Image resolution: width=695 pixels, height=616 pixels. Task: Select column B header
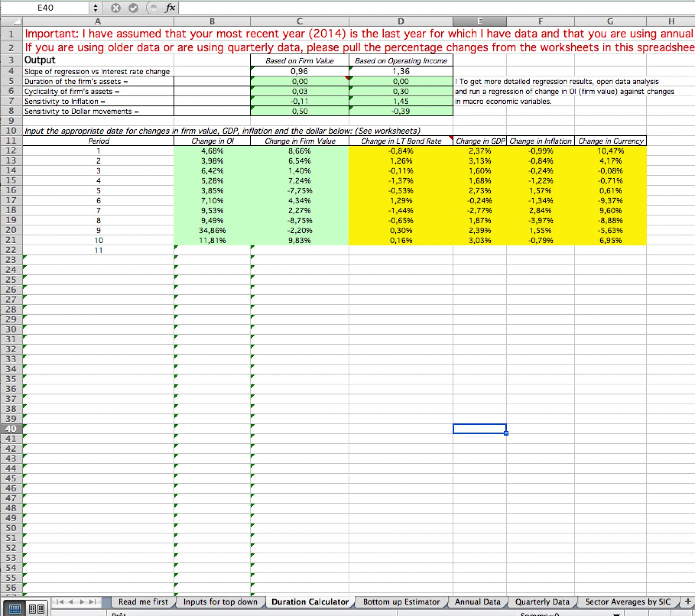[x=212, y=21]
